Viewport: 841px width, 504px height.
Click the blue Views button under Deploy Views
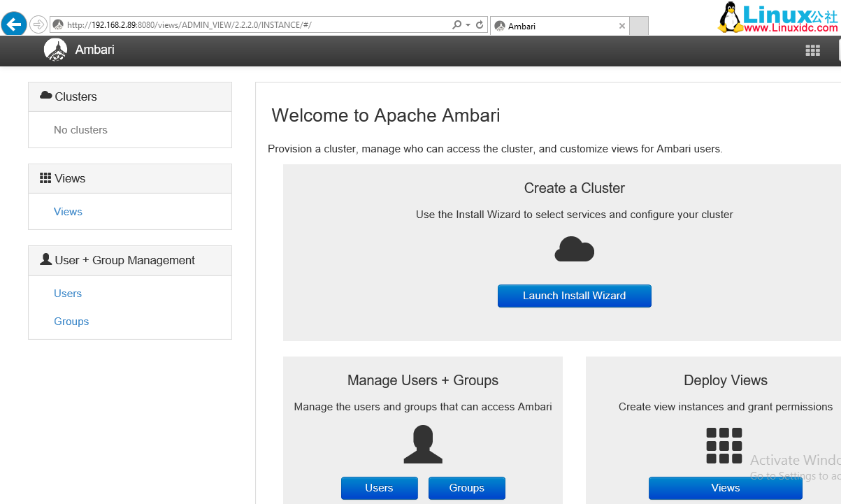point(725,488)
